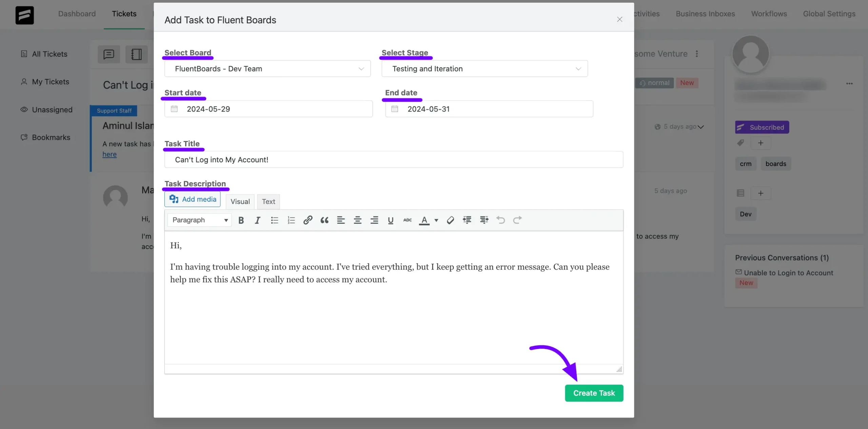Screen dimensions: 868x429
Task: Toggle Visual editor tab
Action: [x=240, y=200]
